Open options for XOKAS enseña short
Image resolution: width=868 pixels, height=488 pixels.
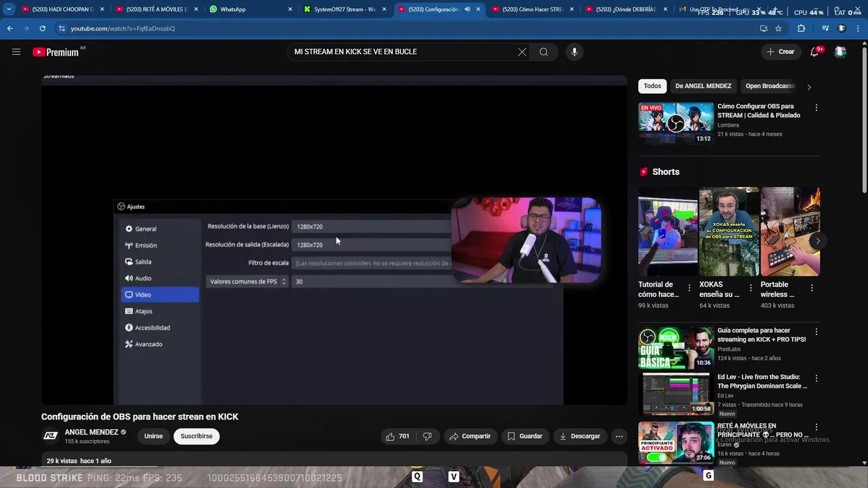pyautogui.click(x=750, y=288)
